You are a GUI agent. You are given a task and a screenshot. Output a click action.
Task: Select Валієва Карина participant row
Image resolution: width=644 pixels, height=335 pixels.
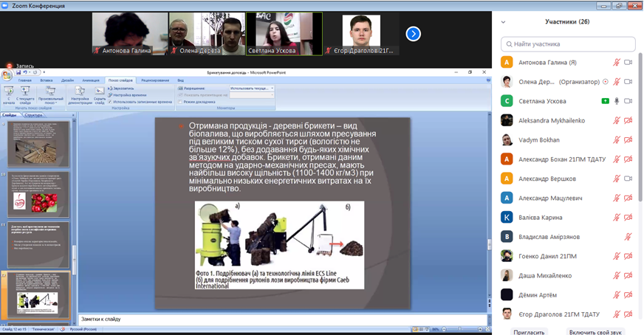tap(567, 217)
